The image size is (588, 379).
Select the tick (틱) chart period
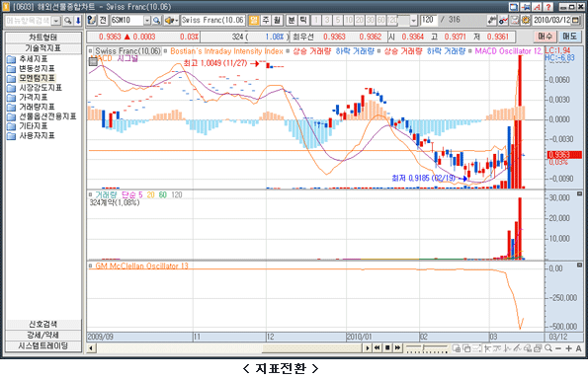click(x=303, y=20)
